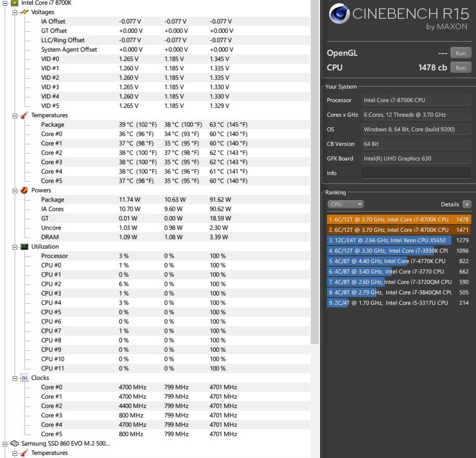Select the Core i5-3317U ranking entry

(399, 303)
